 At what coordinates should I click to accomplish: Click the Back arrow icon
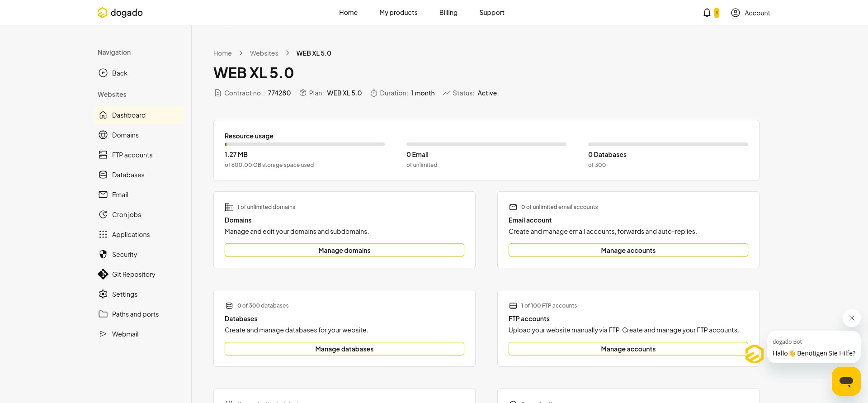103,73
